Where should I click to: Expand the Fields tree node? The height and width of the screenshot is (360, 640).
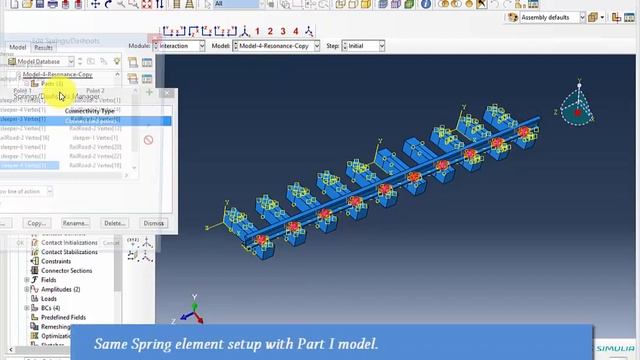click(x=27, y=280)
